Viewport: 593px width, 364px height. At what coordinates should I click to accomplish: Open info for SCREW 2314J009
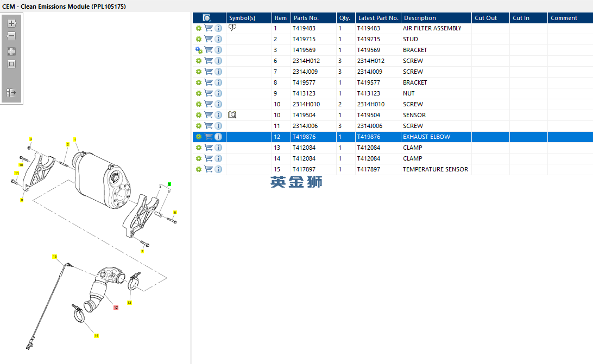tap(218, 72)
